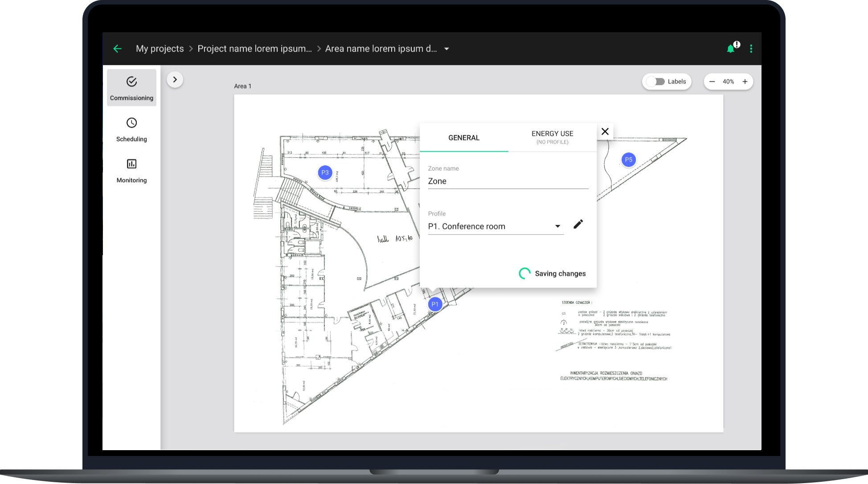Viewport: 868px width, 484px height.
Task: Zoom in with the plus button
Action: tap(745, 81)
